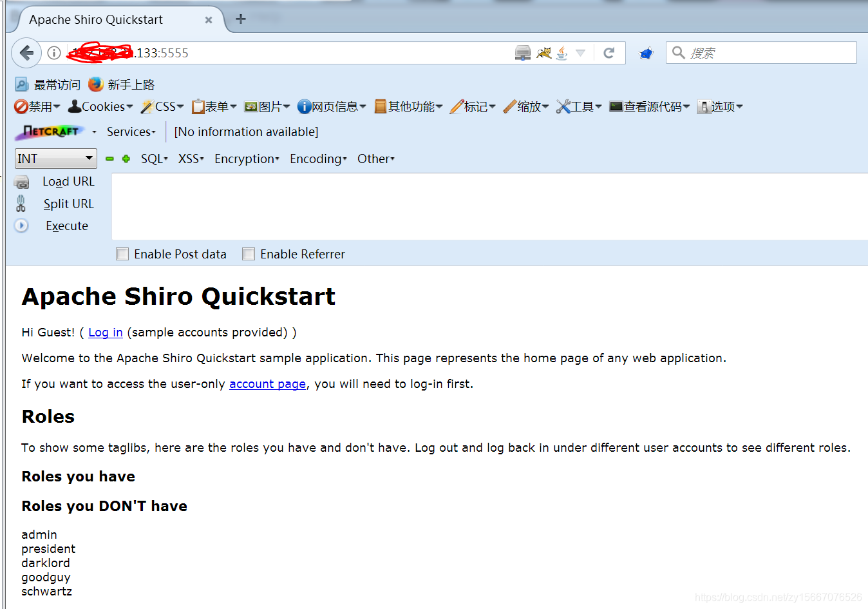Open the 选项 (Options) dropdown
The height and width of the screenshot is (609, 868).
[720, 107]
